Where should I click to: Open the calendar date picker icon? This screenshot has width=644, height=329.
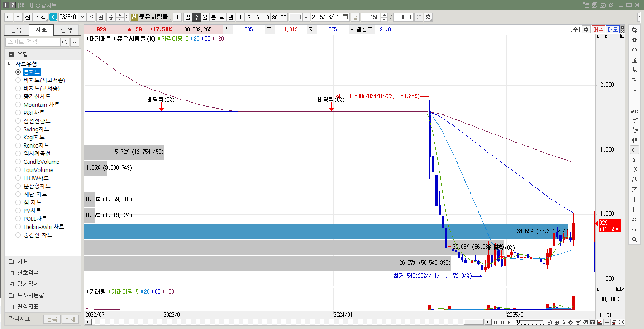pyautogui.click(x=345, y=17)
